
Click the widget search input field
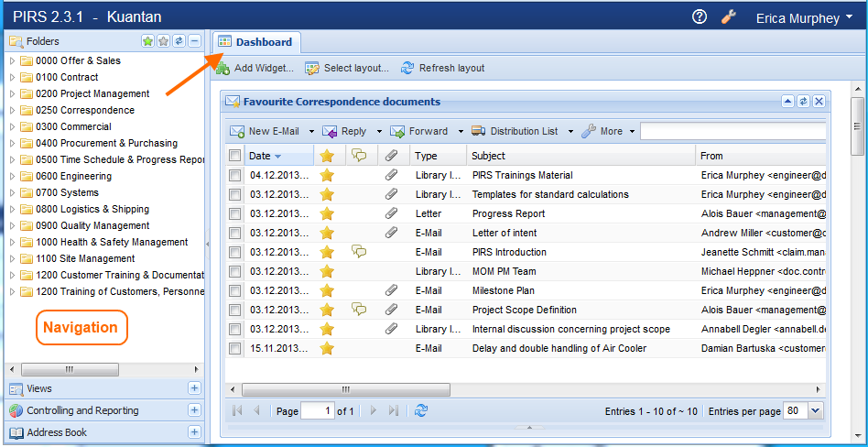732,131
